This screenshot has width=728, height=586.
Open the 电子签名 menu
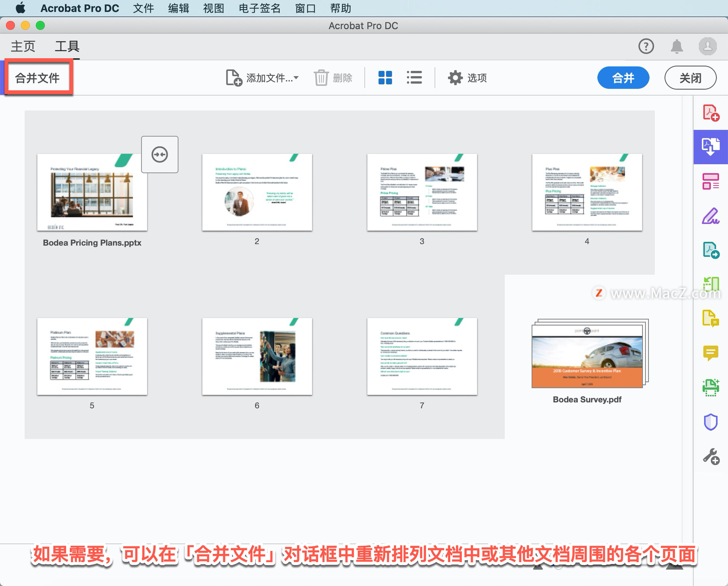pos(260,8)
